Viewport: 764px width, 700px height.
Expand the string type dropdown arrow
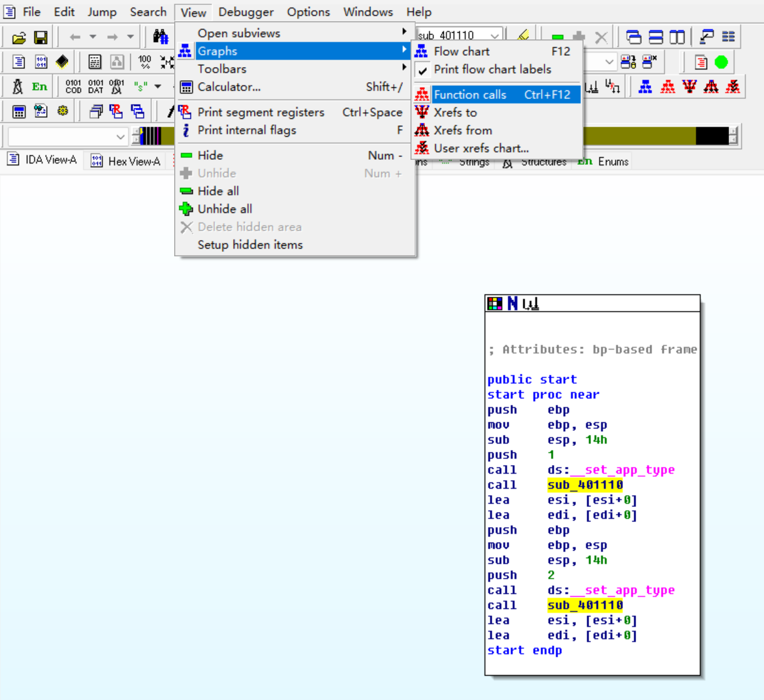coord(158,86)
